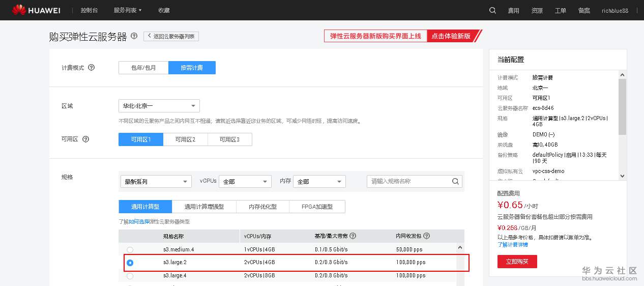The image size is (644, 286).
Task: Open 如何选择 link for server types
Action: [x=138, y=222]
